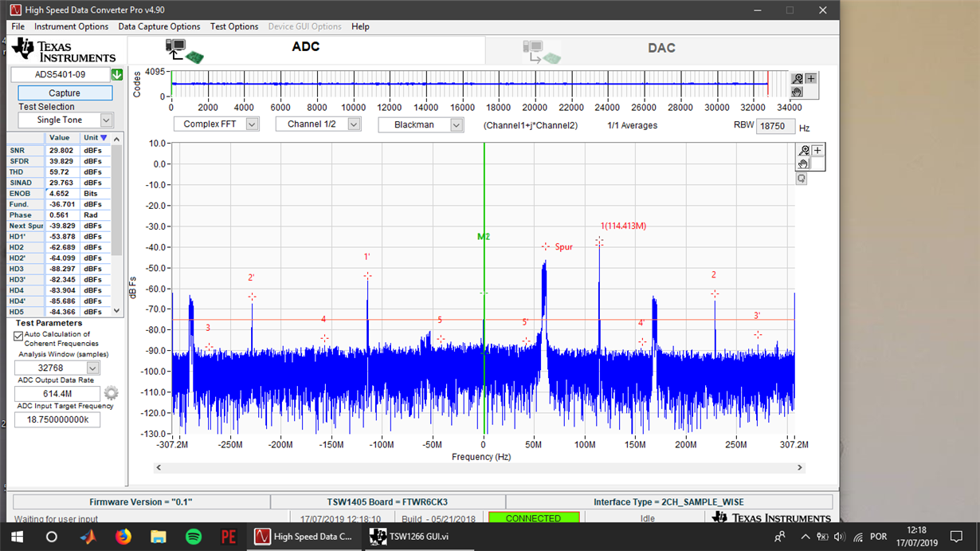Screen dimensions: 980x551
Task: Open Spotify from the taskbar
Action: pyautogui.click(x=194, y=537)
